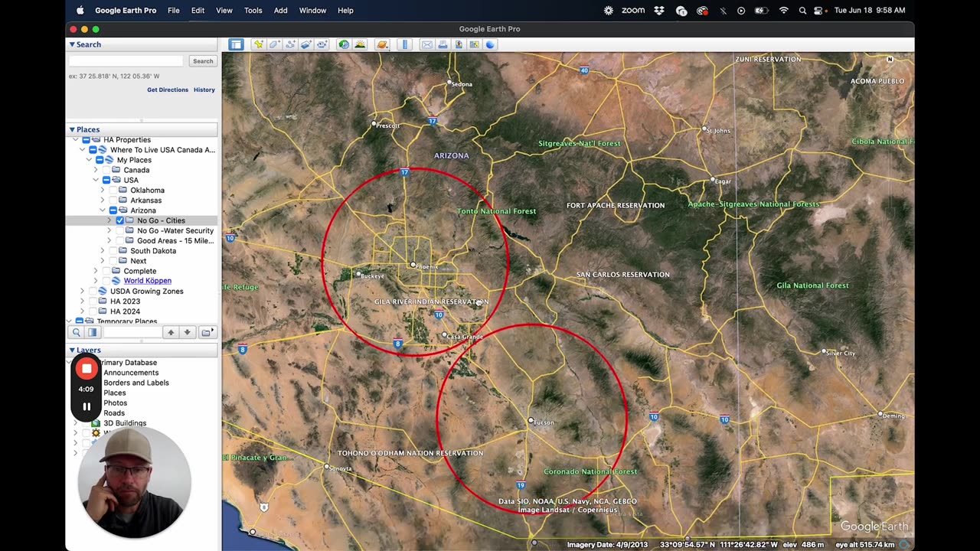Expand the Oklahoma folder
Image resolution: width=980 pixels, height=551 pixels.
click(x=103, y=190)
